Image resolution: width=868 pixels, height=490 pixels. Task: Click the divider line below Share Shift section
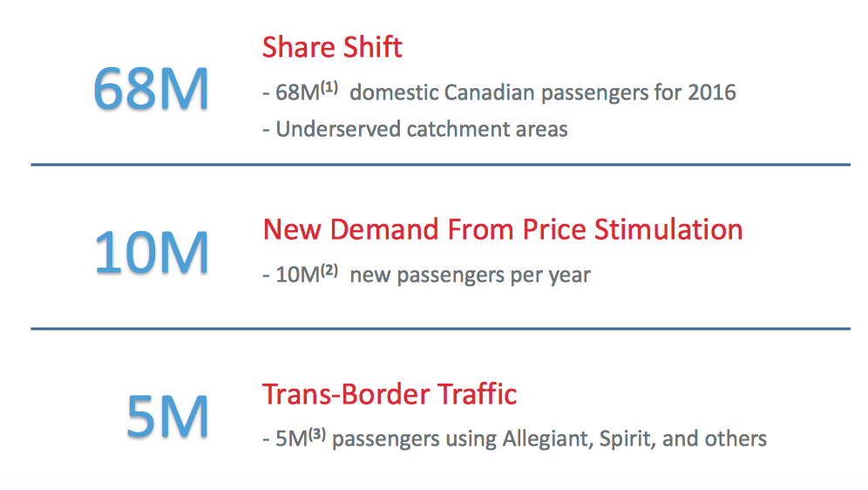tap(441, 165)
